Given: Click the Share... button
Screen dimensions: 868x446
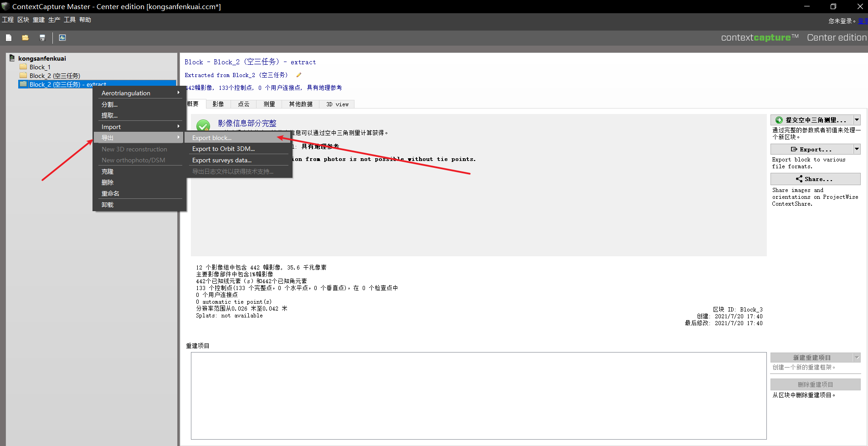Looking at the screenshot, I should 816,179.
